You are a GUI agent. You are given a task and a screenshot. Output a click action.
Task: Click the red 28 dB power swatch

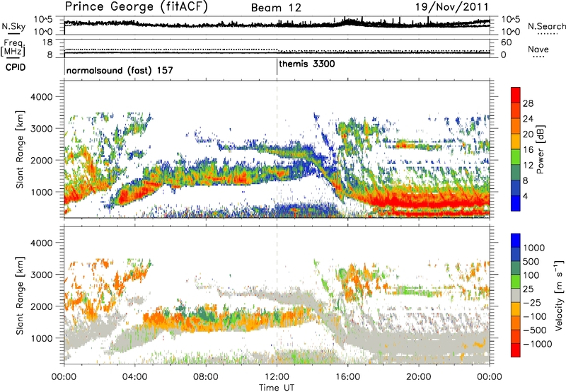[516, 95]
